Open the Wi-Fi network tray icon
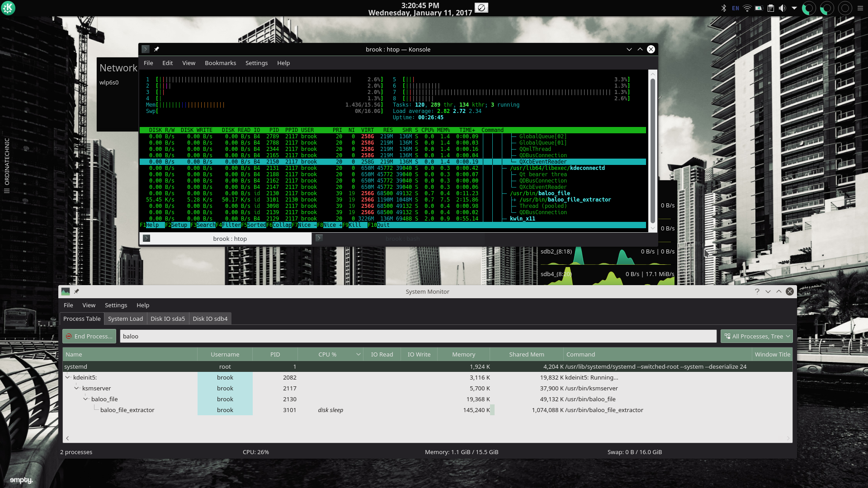Viewport: 868px width, 488px height. (x=747, y=8)
